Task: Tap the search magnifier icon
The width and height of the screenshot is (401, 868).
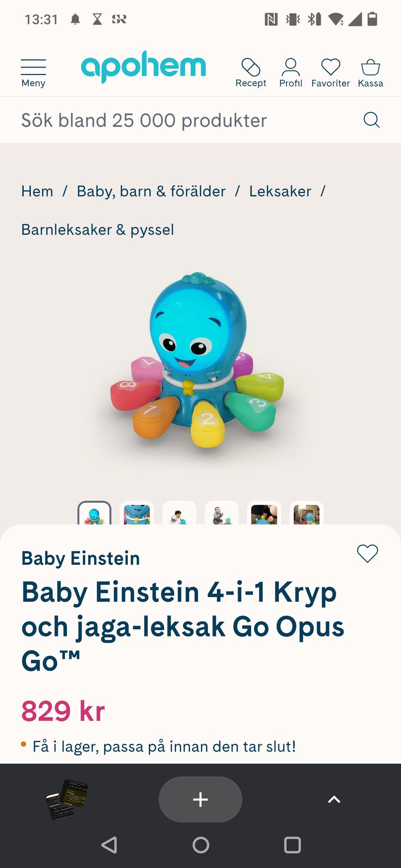Action: (x=371, y=120)
